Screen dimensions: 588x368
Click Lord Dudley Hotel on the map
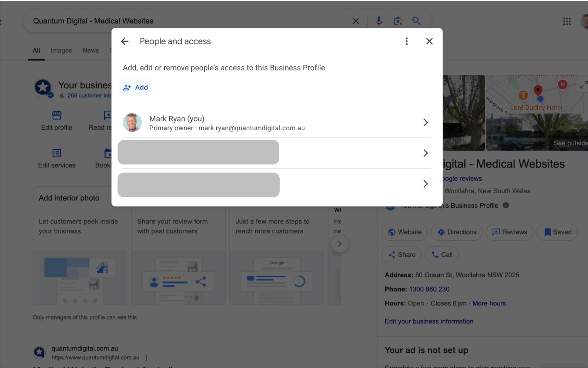point(536,108)
